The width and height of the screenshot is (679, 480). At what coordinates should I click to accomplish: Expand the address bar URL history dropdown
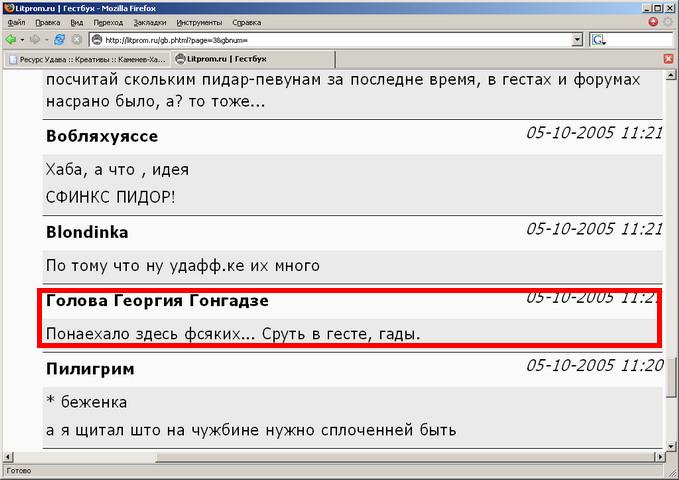point(577,40)
